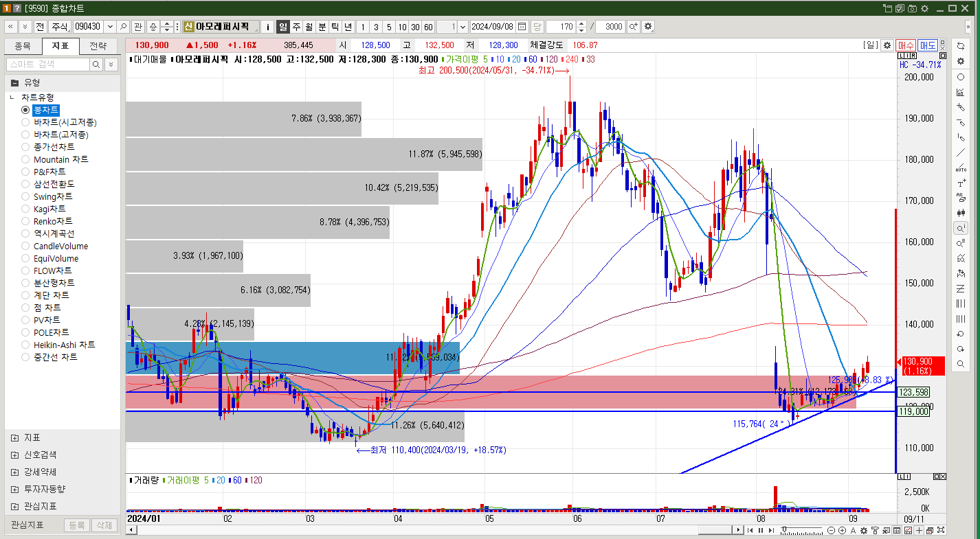Viewport: 980px width, 539px height.
Task: Expand the 관심지표 tree section
Action: [x=14, y=506]
